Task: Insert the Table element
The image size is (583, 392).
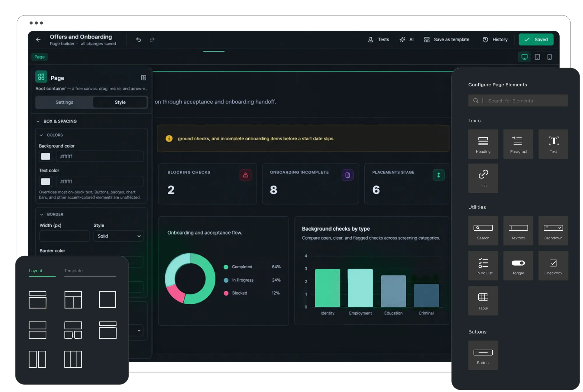Action: click(x=483, y=301)
